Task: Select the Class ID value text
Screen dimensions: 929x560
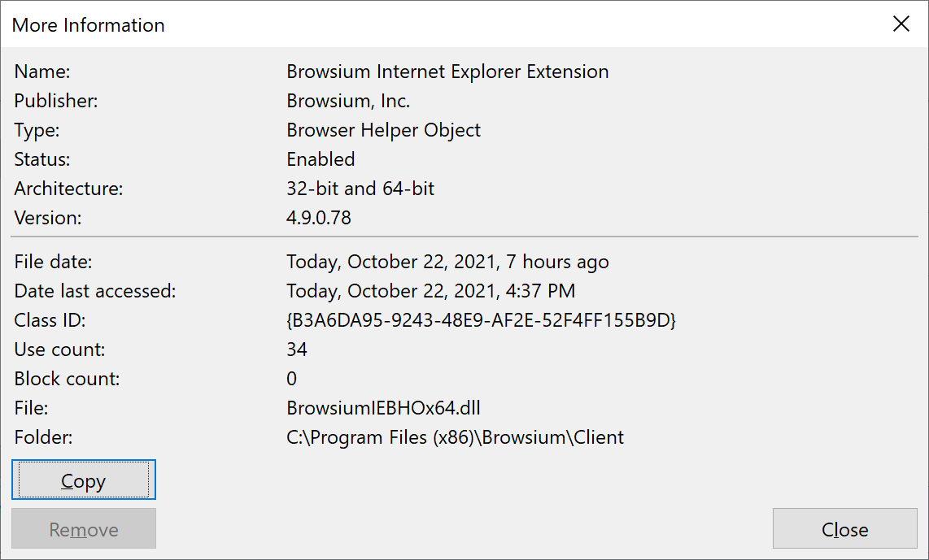Action: tap(482, 320)
